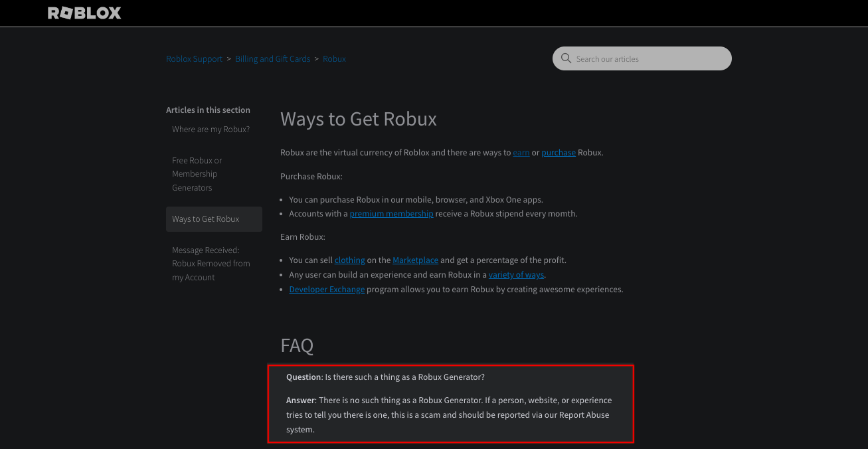Open the variety of ways link

517,275
